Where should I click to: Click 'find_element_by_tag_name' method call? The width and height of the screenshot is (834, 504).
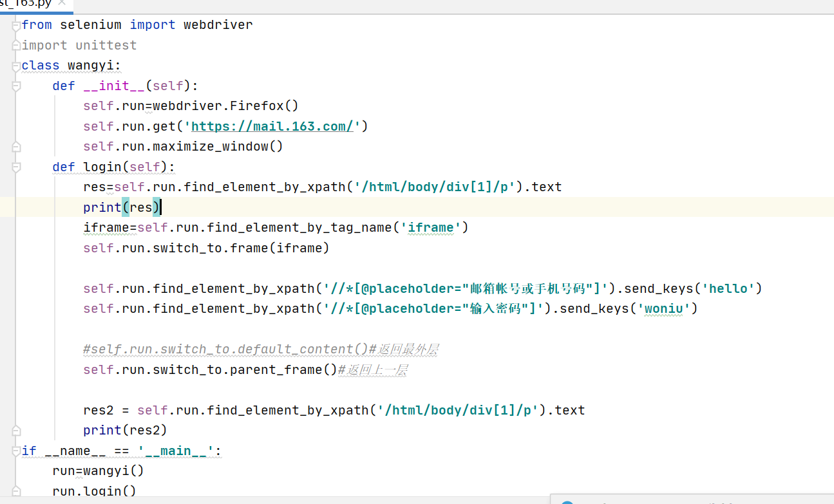point(299,227)
